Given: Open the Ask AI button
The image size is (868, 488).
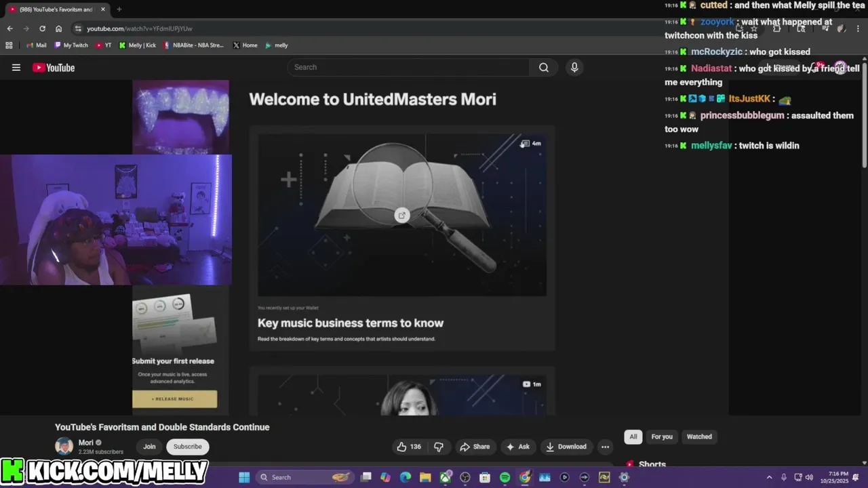Looking at the screenshot, I should 517,447.
